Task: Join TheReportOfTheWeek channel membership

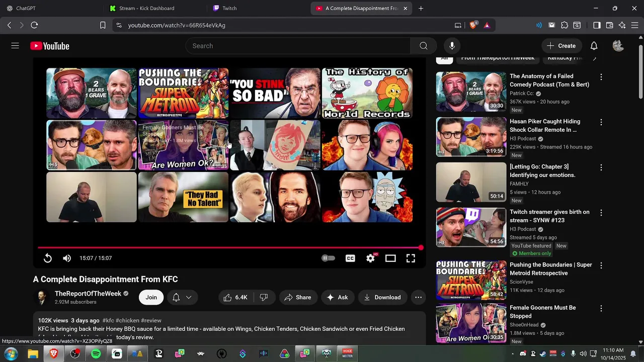Action: 151,297
